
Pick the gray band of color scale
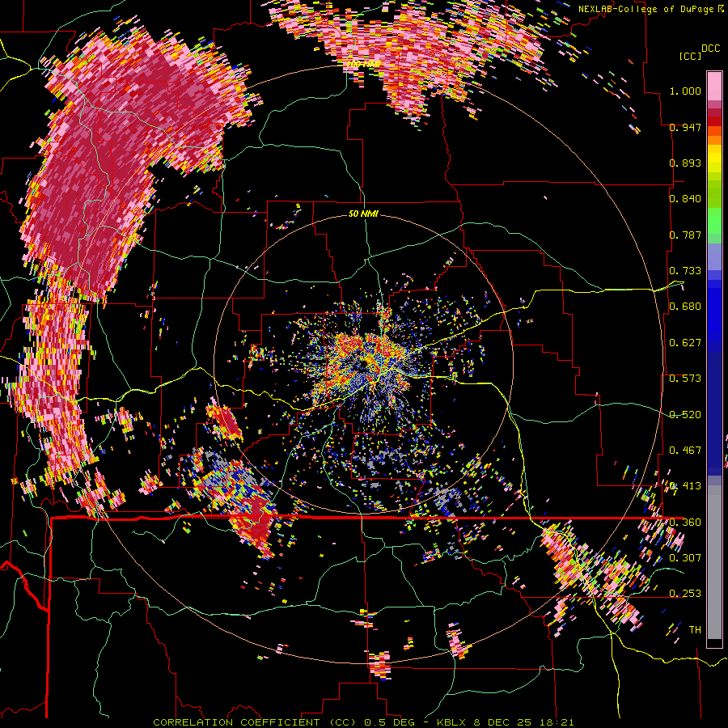coord(714,562)
